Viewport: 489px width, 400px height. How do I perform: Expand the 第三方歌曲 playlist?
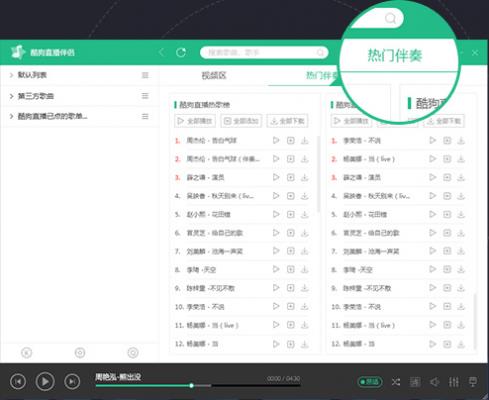[11, 96]
